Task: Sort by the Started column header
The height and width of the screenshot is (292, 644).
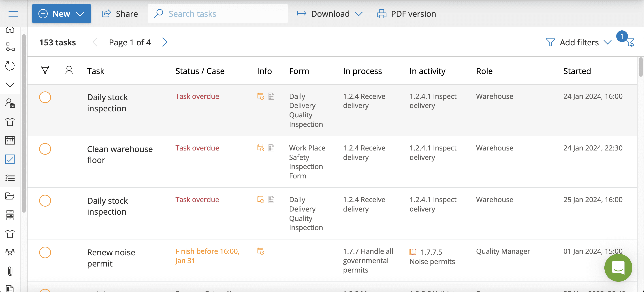Action: (577, 71)
